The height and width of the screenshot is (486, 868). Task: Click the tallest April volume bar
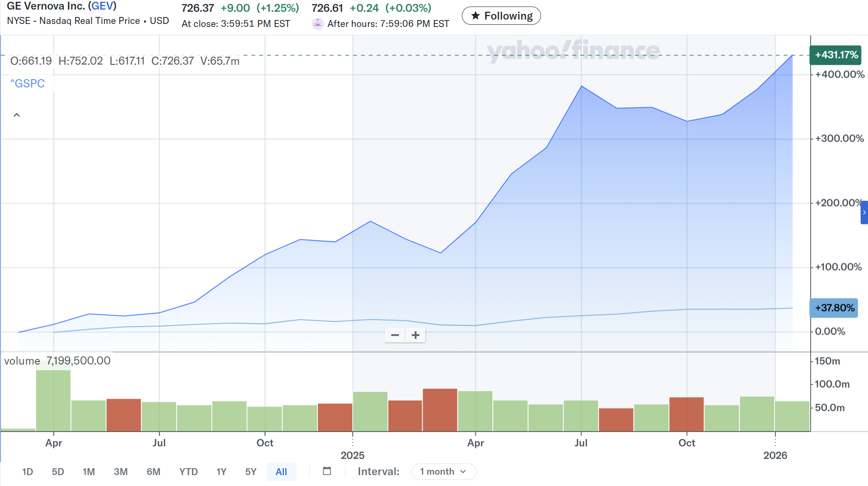[53, 400]
